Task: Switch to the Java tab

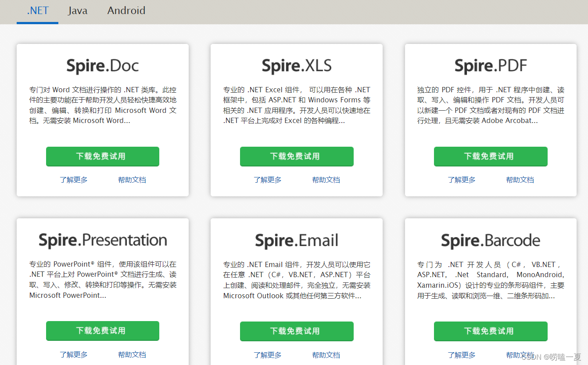Action: [x=78, y=11]
